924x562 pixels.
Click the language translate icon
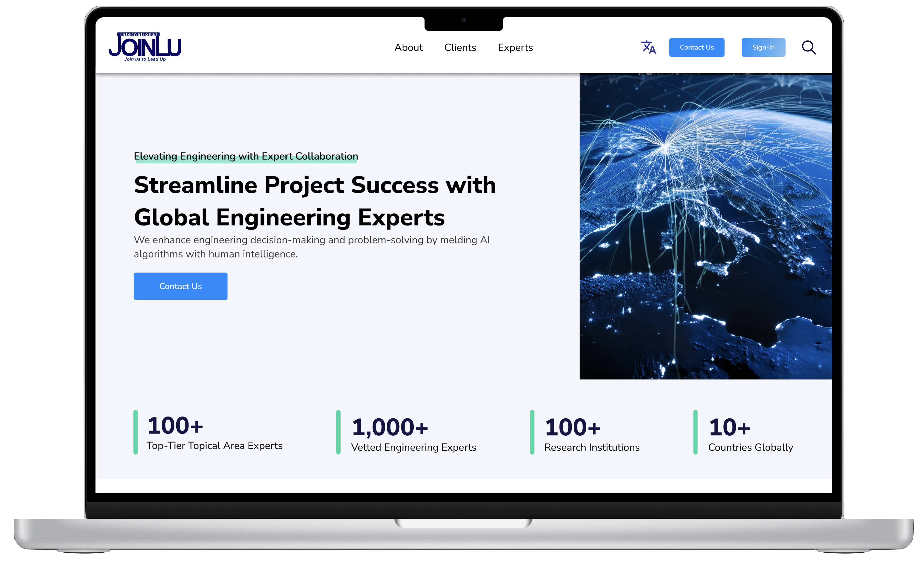648,48
